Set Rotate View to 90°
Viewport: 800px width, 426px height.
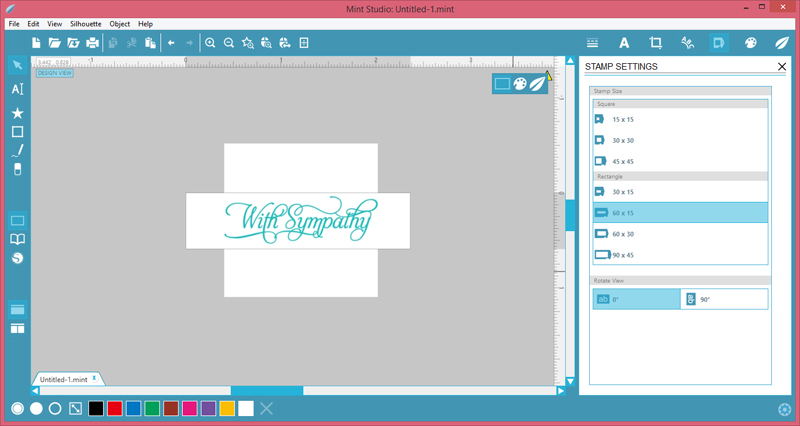pyautogui.click(x=724, y=299)
